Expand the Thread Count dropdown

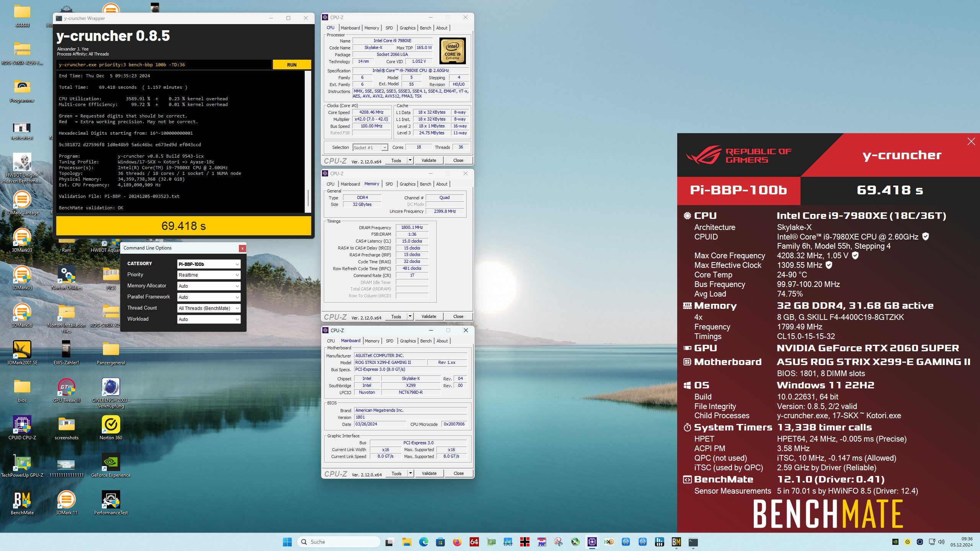(209, 308)
